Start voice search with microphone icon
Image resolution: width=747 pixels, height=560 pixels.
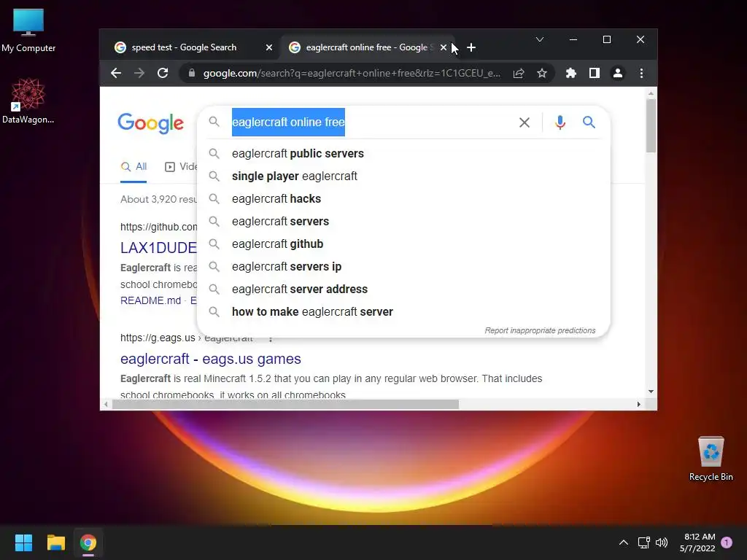pyautogui.click(x=560, y=122)
